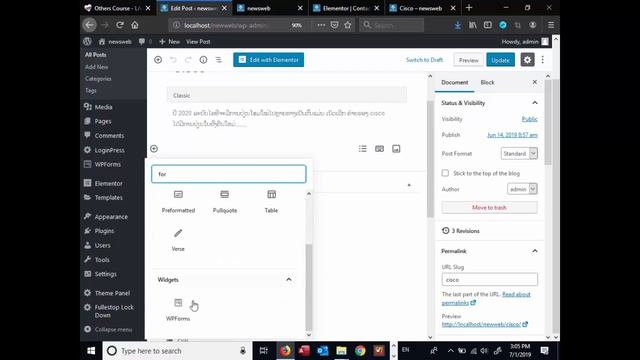Open File Explorer from the taskbar
The width and height of the screenshot is (640, 360).
pos(341,351)
